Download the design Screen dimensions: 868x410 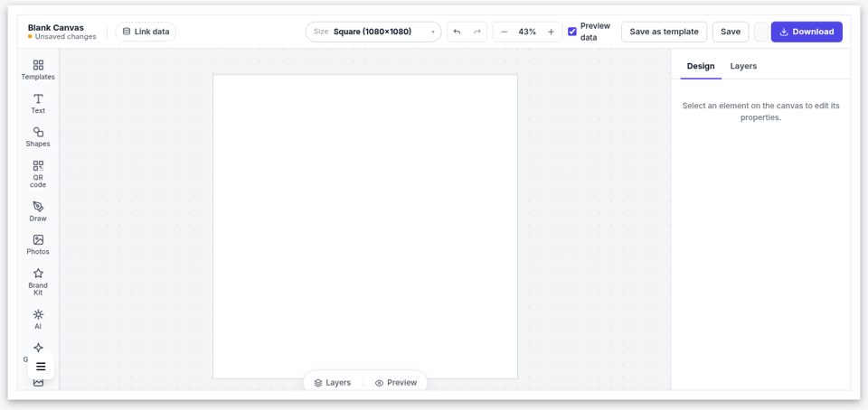tap(807, 32)
